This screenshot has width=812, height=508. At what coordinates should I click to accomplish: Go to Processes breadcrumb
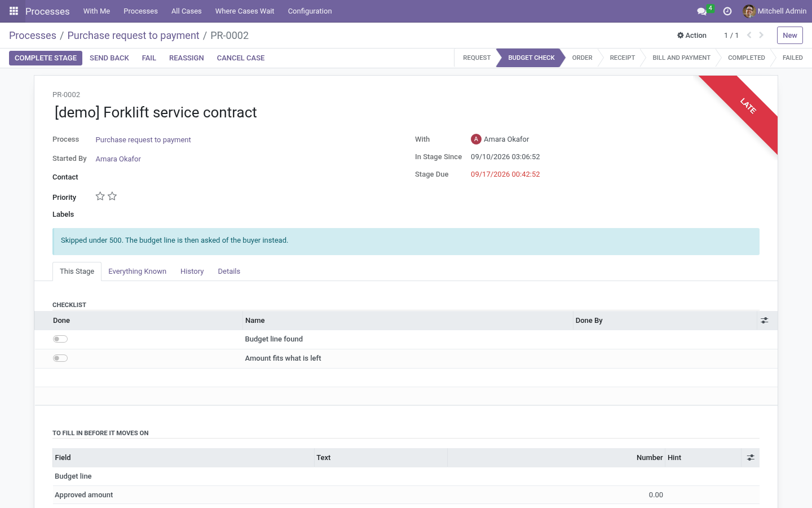(33, 36)
